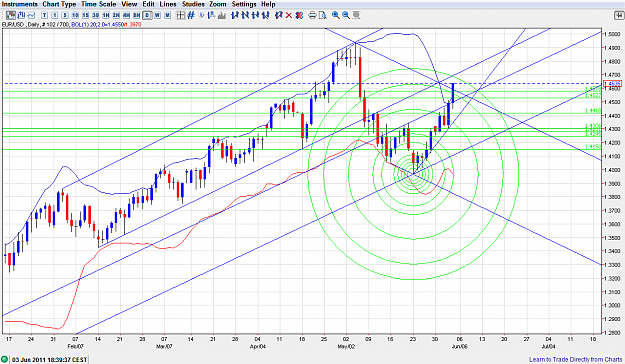
Task: Follow 'Learn to Trade Directly from Charts' link
Action: coord(576,360)
